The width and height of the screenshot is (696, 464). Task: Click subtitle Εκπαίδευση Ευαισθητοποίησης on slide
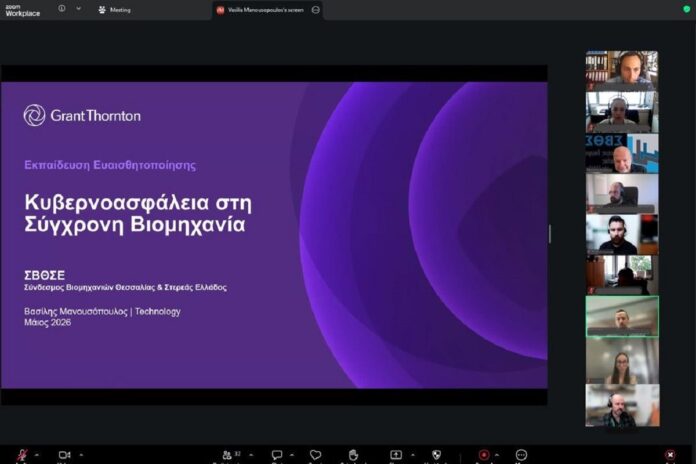coord(110,165)
